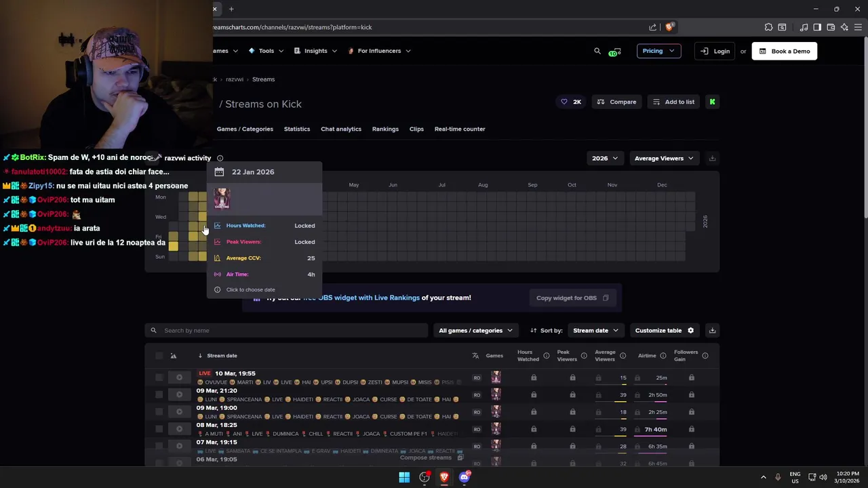Check the 10 Mar 19:55 stream row

click(x=159, y=378)
